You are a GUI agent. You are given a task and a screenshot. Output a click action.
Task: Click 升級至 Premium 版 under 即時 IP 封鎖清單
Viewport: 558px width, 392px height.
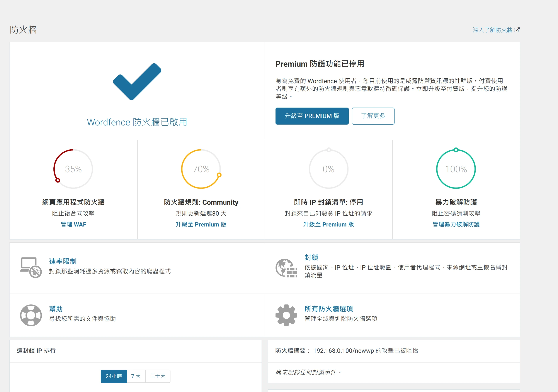coord(328,224)
